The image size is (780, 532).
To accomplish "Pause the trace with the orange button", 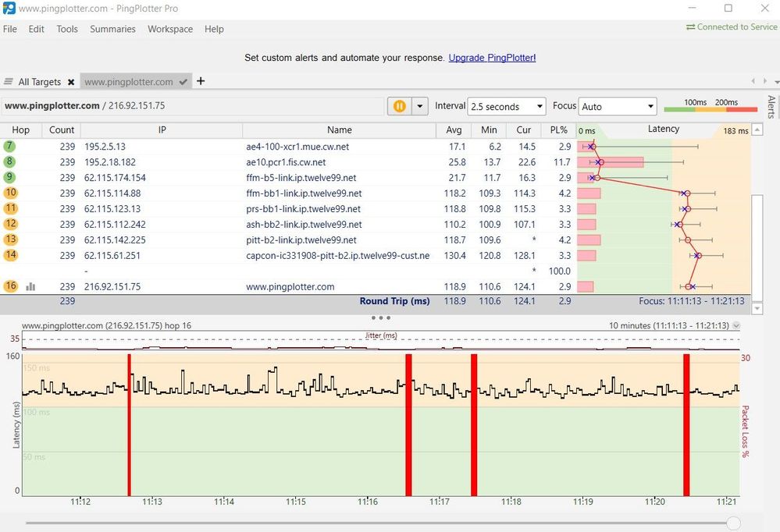I will [x=400, y=106].
